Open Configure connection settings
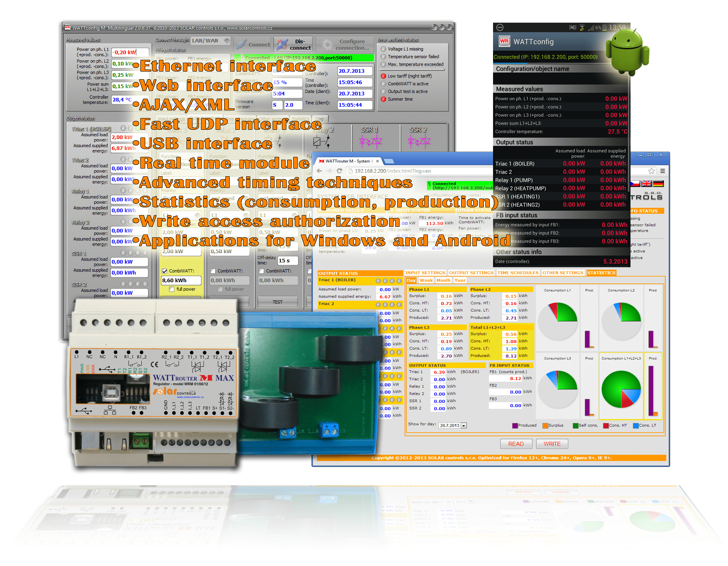 coord(345,44)
